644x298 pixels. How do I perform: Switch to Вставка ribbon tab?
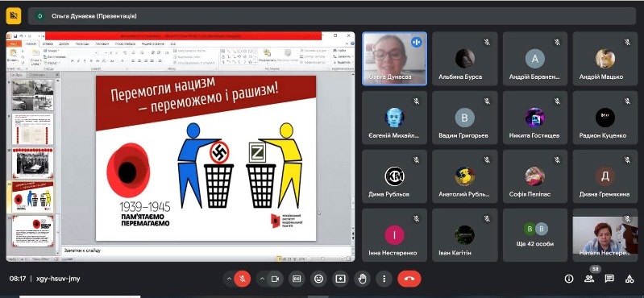[x=48, y=43]
